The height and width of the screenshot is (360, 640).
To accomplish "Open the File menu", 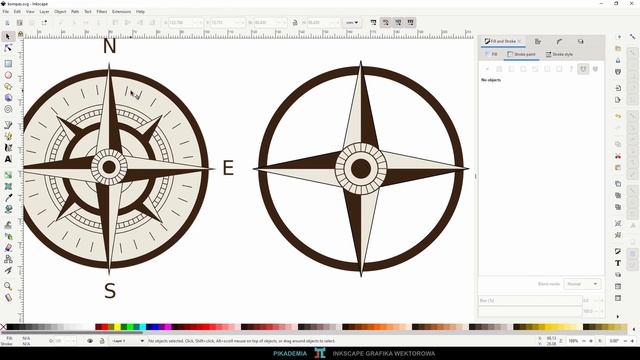I will [x=6, y=12].
